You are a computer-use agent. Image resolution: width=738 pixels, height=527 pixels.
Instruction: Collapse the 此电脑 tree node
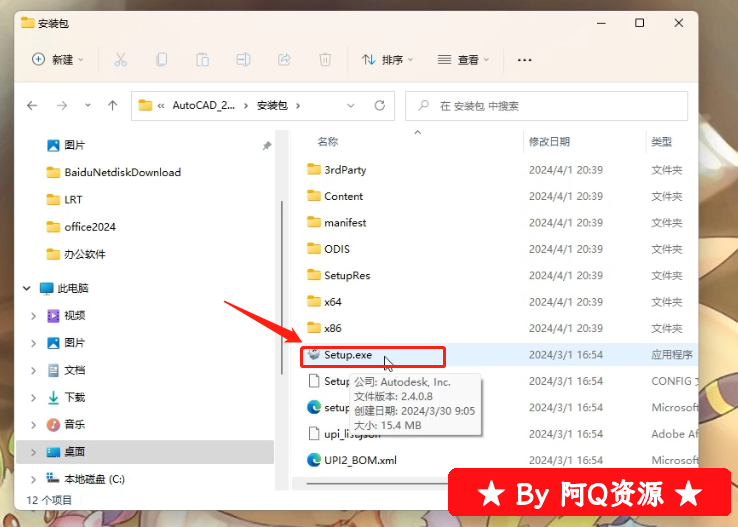pos(26,288)
